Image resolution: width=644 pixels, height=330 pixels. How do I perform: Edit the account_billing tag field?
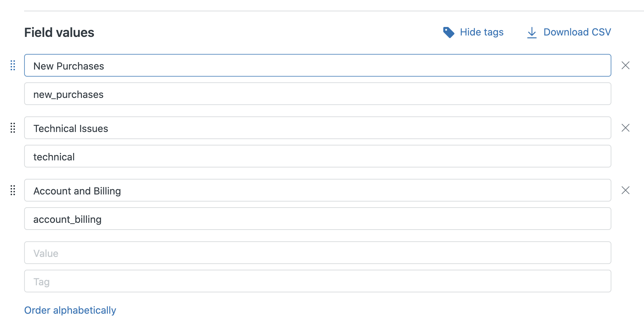318,219
